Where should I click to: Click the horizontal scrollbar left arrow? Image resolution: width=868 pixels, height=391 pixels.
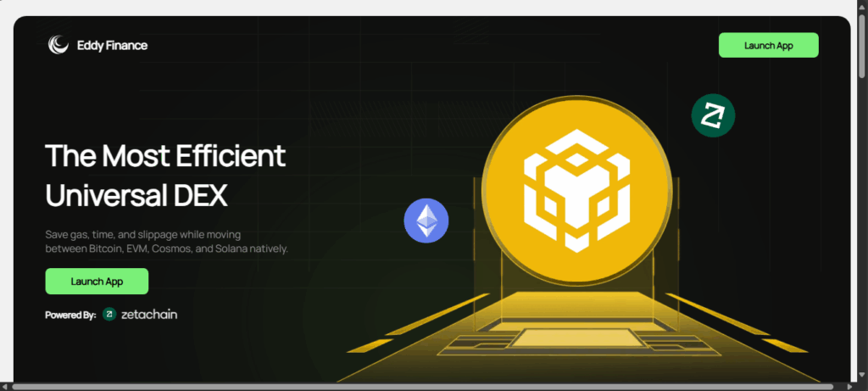coord(5,386)
